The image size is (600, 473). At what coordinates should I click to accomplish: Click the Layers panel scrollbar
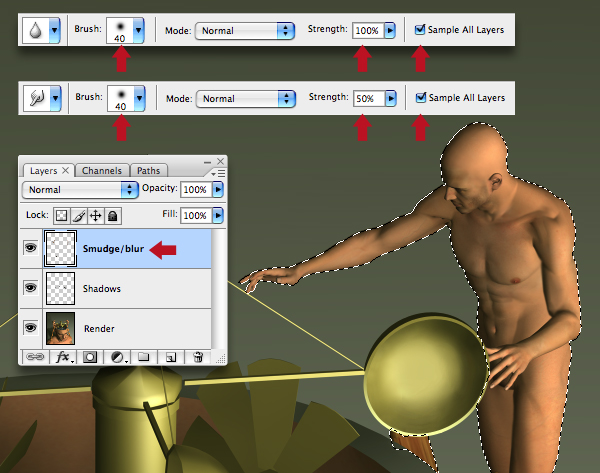pos(218,289)
